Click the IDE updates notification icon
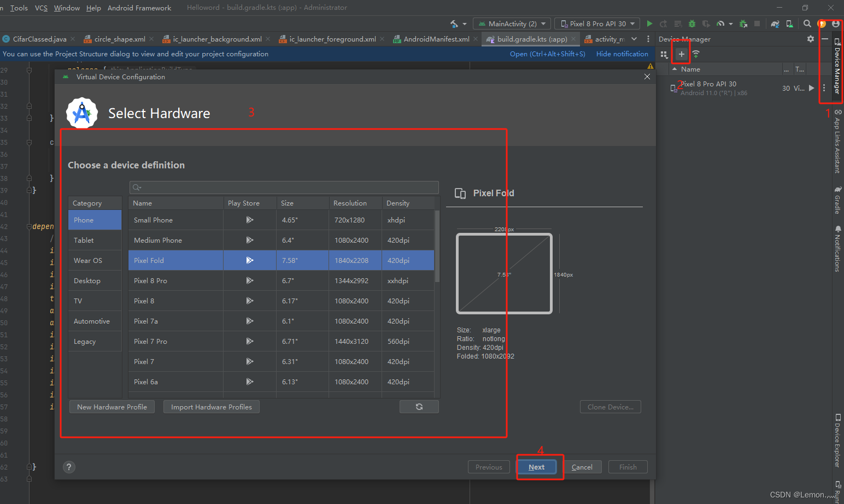Image resolution: width=844 pixels, height=504 pixels. tap(822, 24)
